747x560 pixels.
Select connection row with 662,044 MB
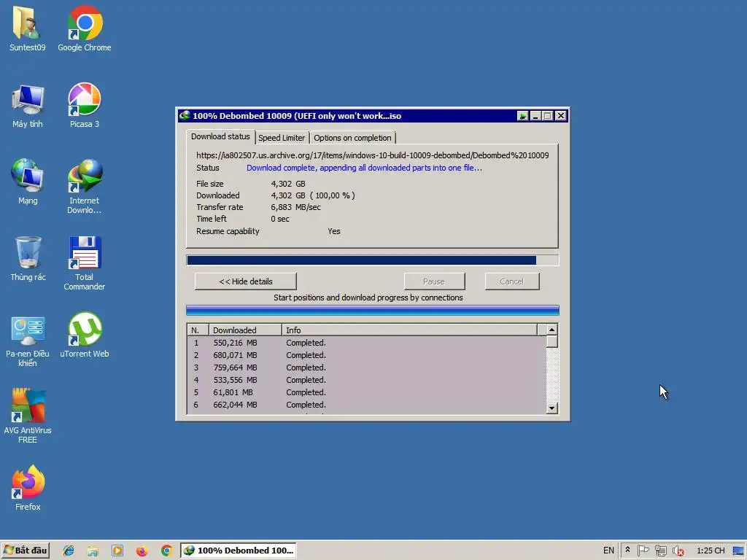[x=366, y=405]
